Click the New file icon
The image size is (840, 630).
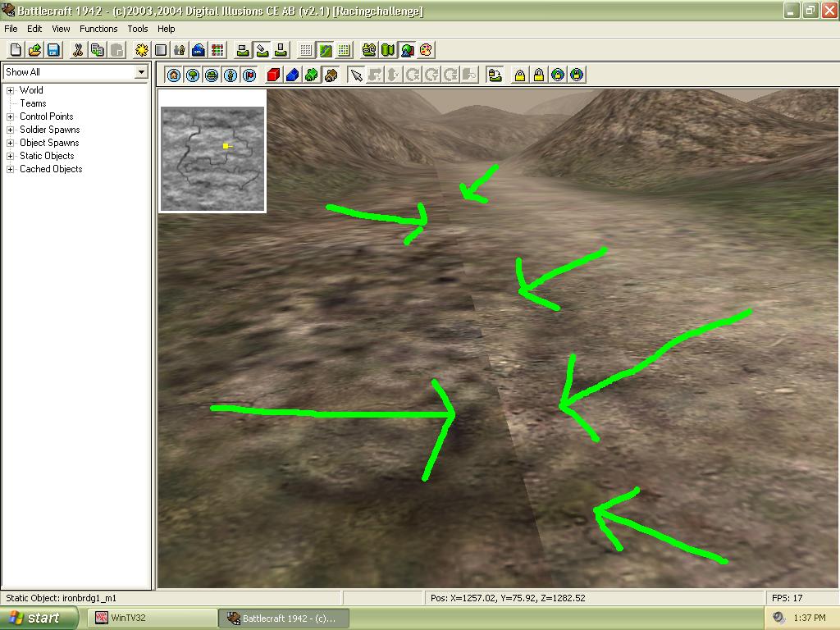[x=15, y=50]
